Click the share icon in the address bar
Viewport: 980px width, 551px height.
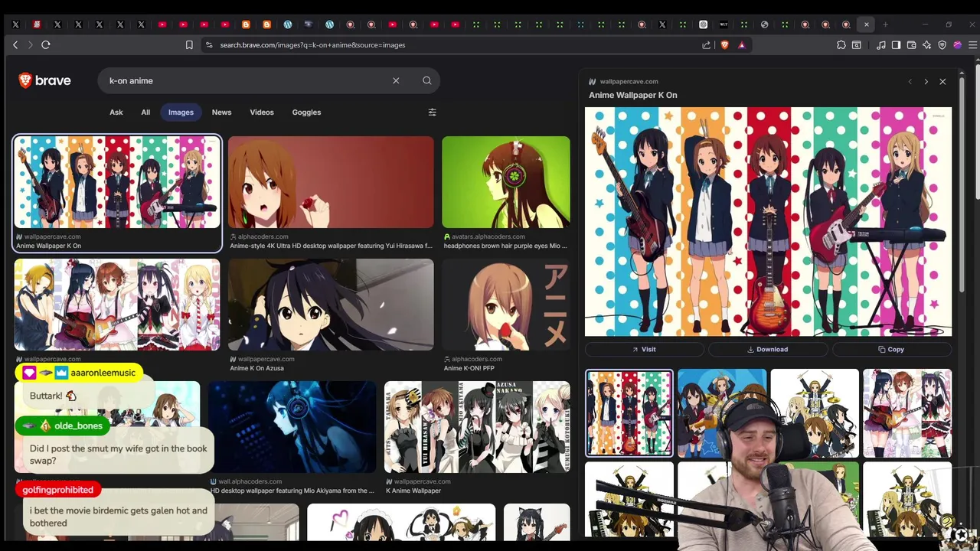(x=706, y=45)
